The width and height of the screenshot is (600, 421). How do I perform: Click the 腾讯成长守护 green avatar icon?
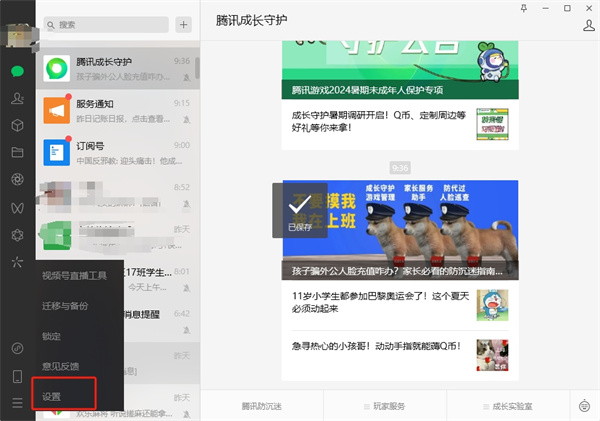pyautogui.click(x=57, y=69)
